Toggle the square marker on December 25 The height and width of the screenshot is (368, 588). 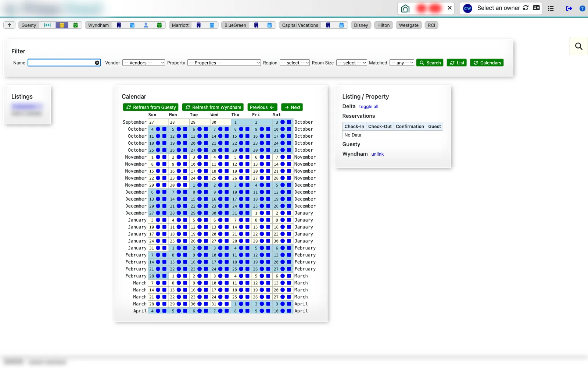268,206
